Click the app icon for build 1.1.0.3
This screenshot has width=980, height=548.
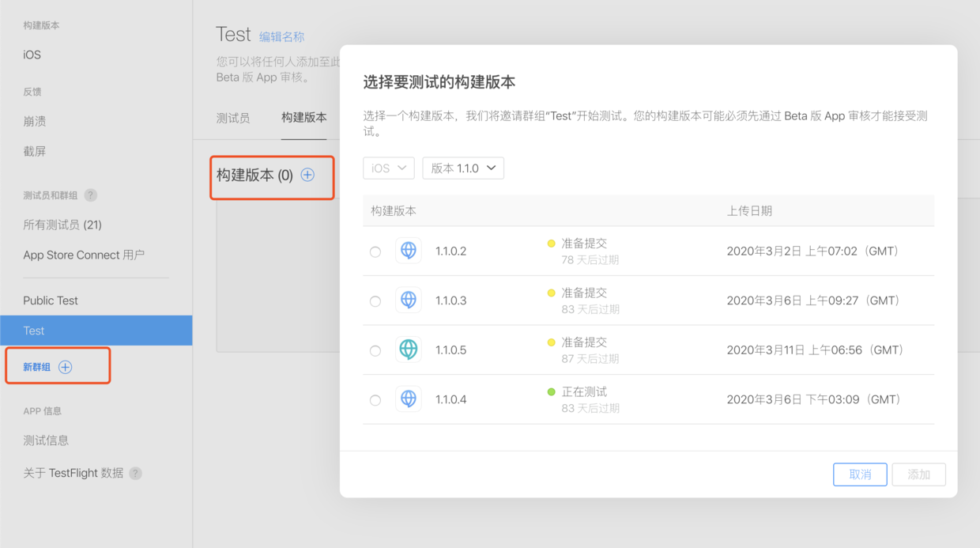[409, 300]
